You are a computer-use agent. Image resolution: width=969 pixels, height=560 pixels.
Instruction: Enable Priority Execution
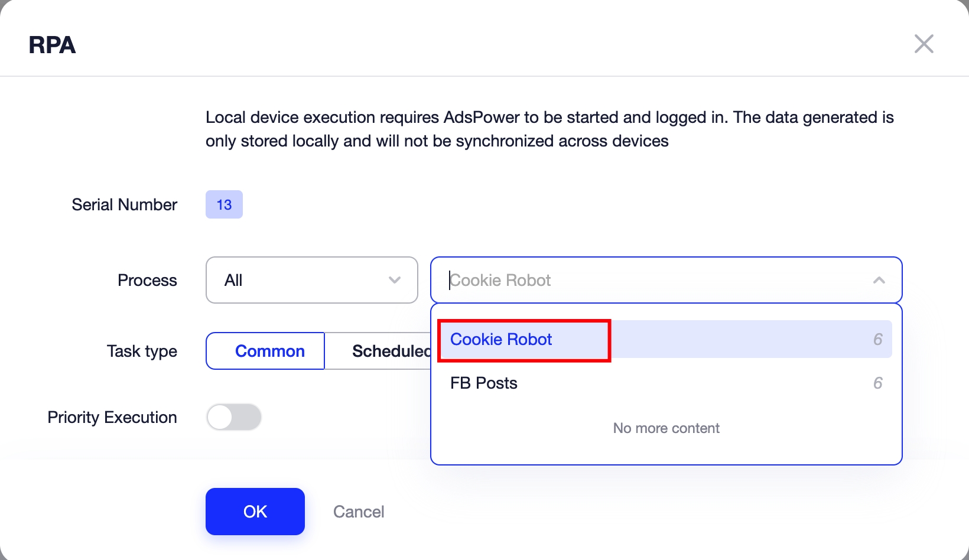coord(234,417)
